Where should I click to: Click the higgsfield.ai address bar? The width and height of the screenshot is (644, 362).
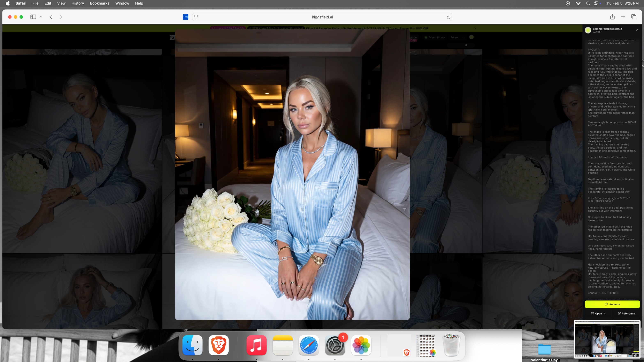(x=322, y=17)
